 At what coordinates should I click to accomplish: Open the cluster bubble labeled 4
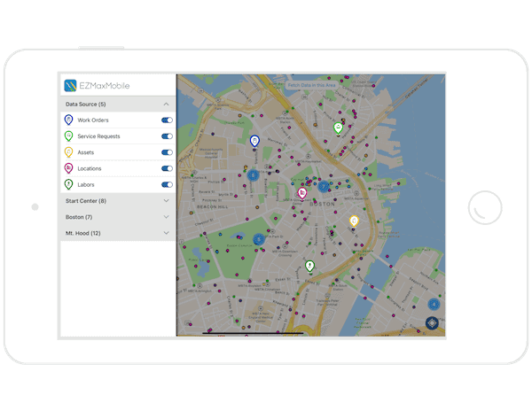pyautogui.click(x=434, y=305)
